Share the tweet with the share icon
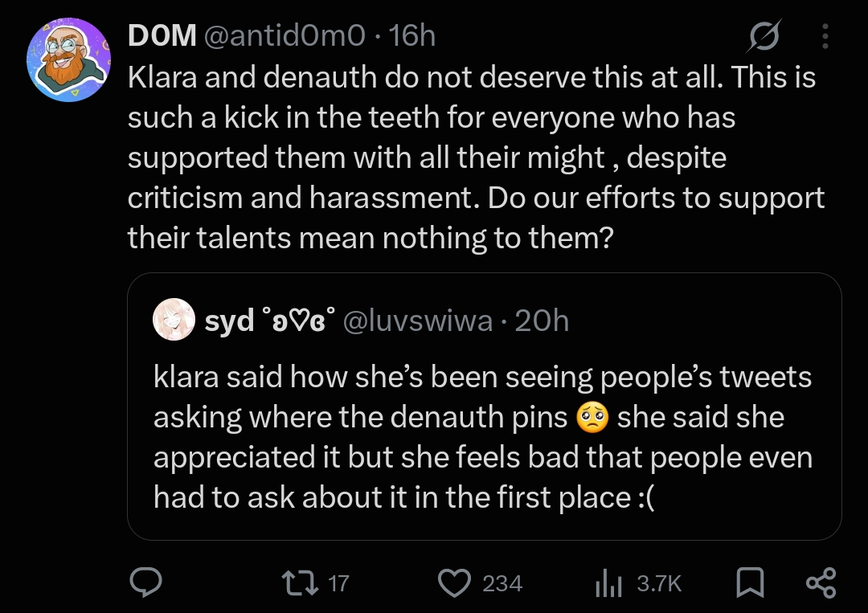This screenshot has height=613, width=868. [x=821, y=583]
